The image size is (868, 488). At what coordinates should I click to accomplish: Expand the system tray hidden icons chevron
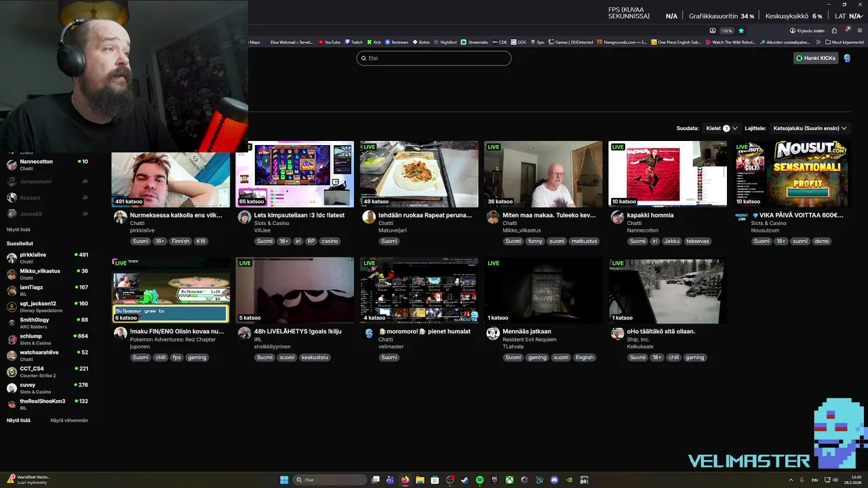[791, 480]
